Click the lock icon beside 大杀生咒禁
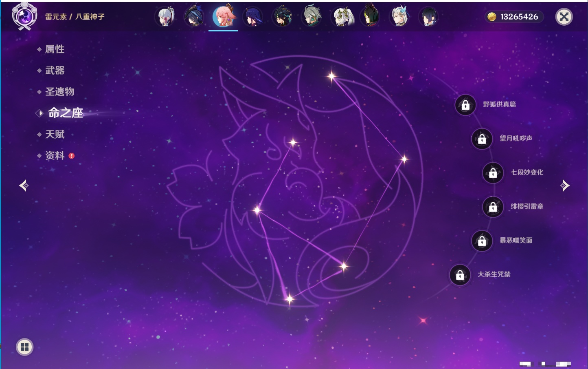Screen dimensions: 588x369 (460, 275)
